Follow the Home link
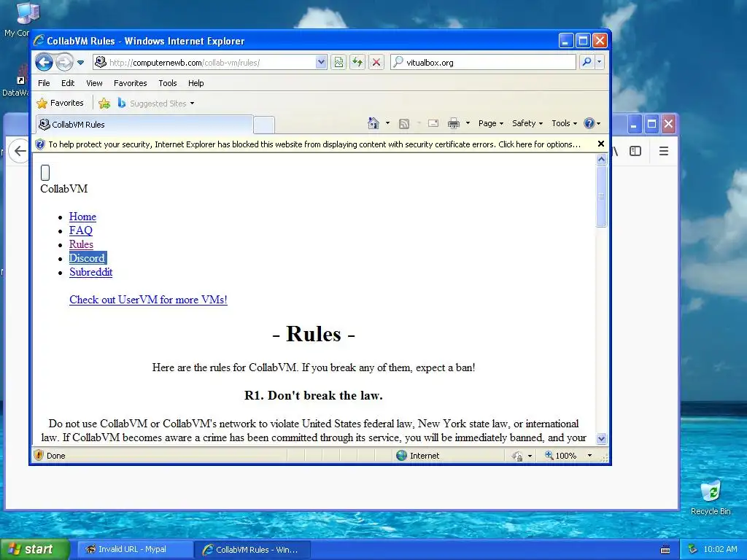 [x=82, y=217]
